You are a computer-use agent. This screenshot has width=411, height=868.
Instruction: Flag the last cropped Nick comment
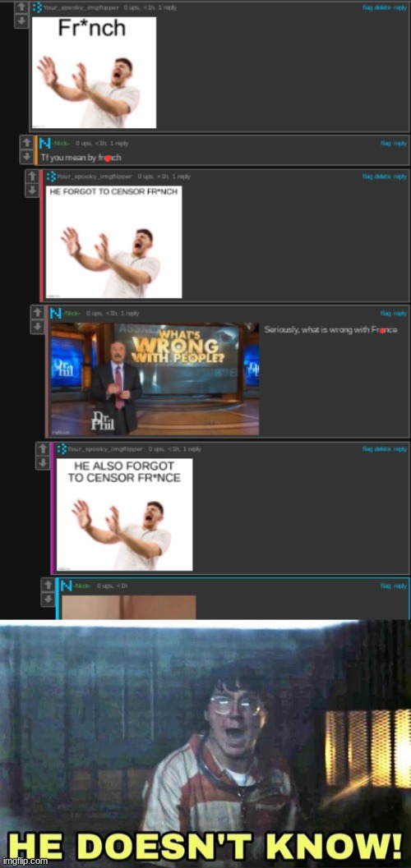pyautogui.click(x=386, y=586)
